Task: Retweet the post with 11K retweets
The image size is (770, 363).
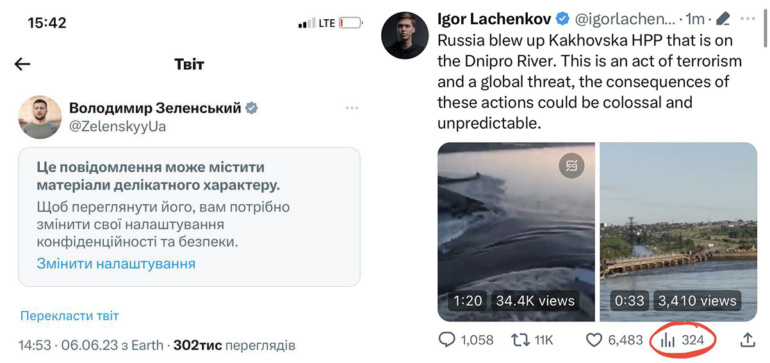Action: [520, 340]
